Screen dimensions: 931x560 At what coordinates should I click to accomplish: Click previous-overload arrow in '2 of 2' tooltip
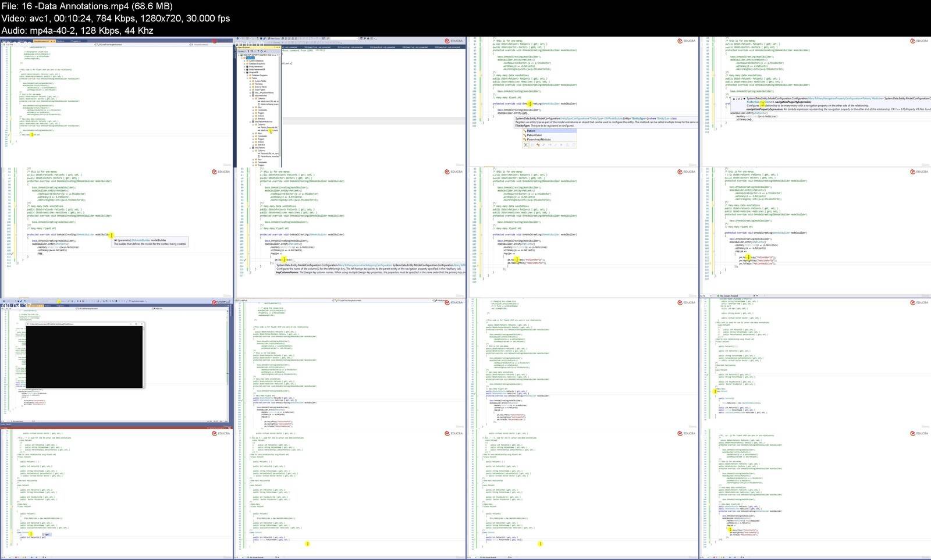(734, 99)
